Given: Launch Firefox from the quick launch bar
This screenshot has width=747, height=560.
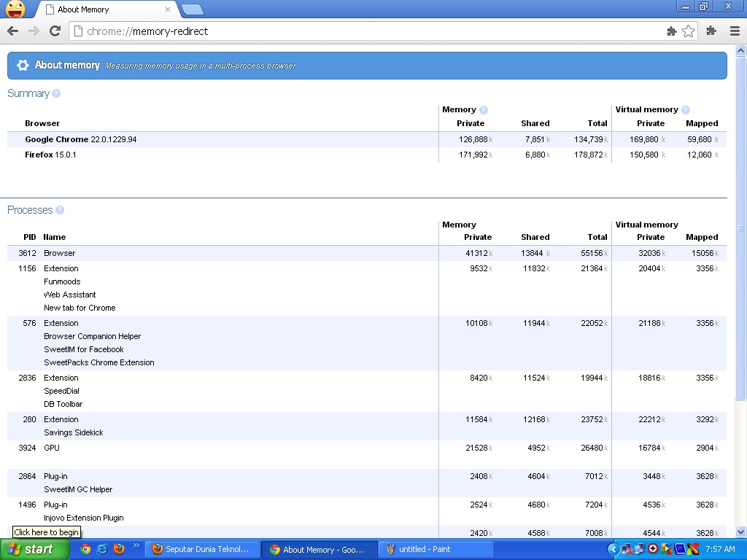Looking at the screenshot, I should 119,549.
